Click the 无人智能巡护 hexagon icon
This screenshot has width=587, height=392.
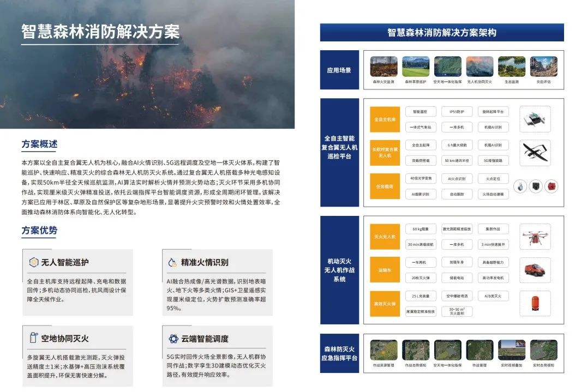[x=33, y=262]
